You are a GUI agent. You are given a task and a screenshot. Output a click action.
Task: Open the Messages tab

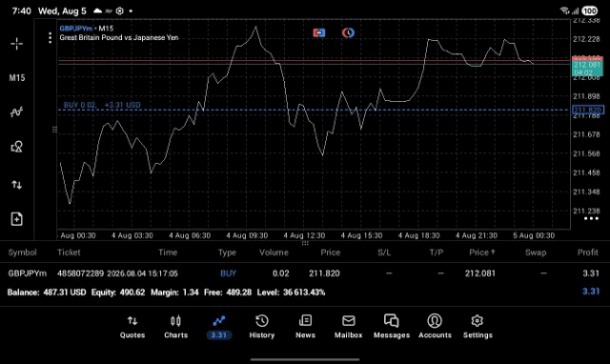[x=392, y=327]
